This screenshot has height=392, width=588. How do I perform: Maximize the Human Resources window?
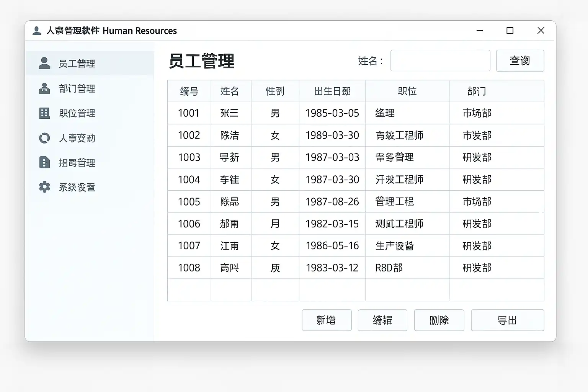coord(510,31)
